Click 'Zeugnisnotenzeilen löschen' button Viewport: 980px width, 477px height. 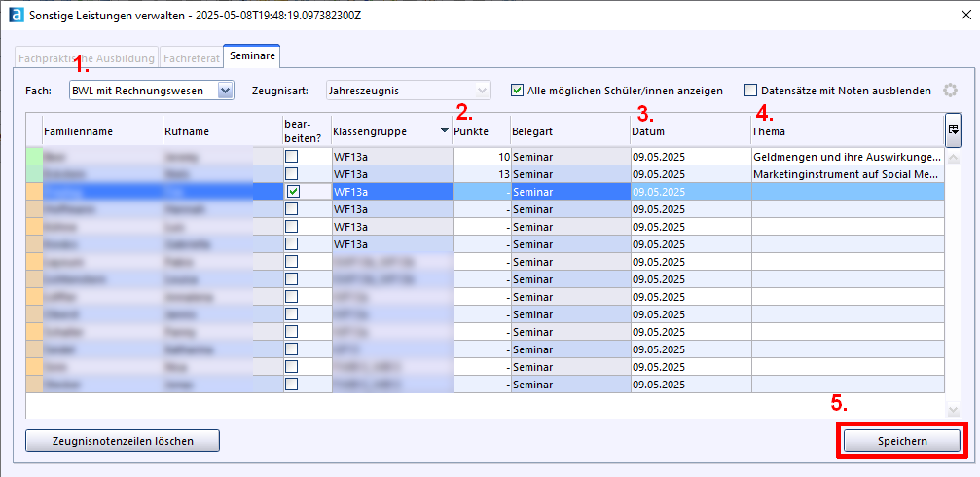coord(123,441)
